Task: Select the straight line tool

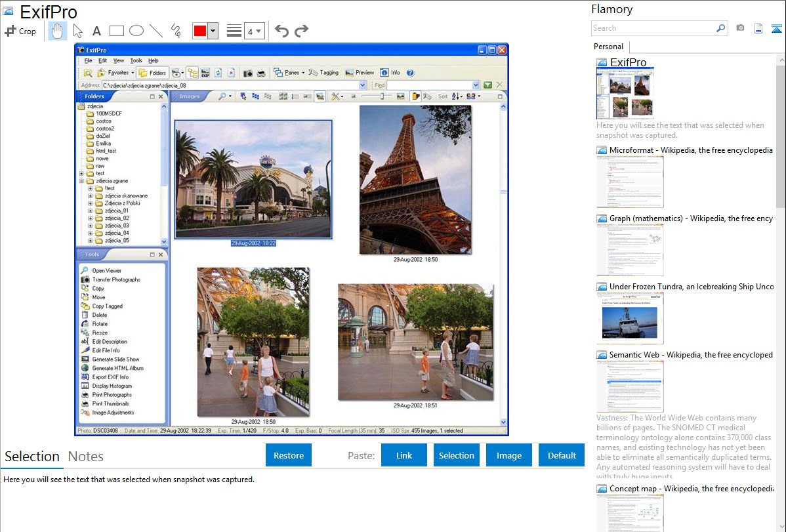Action: (x=156, y=31)
